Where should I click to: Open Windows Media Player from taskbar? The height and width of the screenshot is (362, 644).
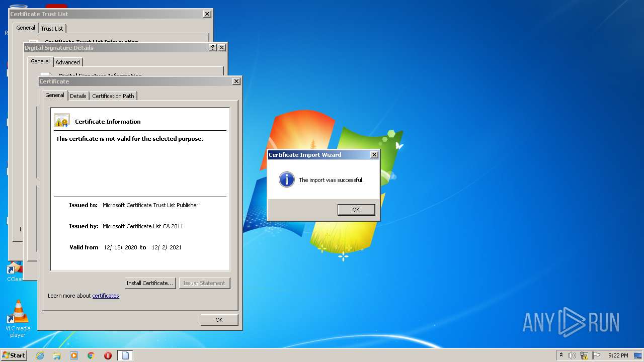74,355
